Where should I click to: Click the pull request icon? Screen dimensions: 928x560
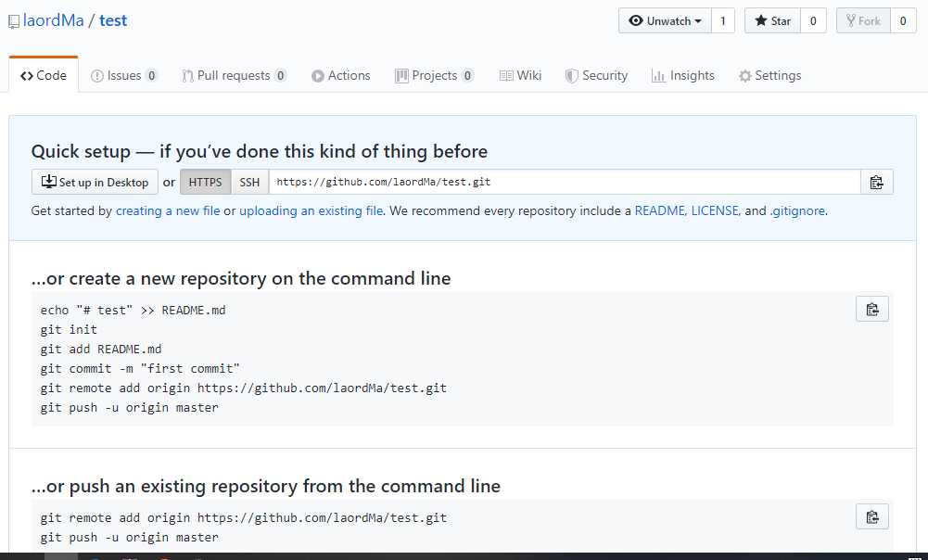point(187,76)
